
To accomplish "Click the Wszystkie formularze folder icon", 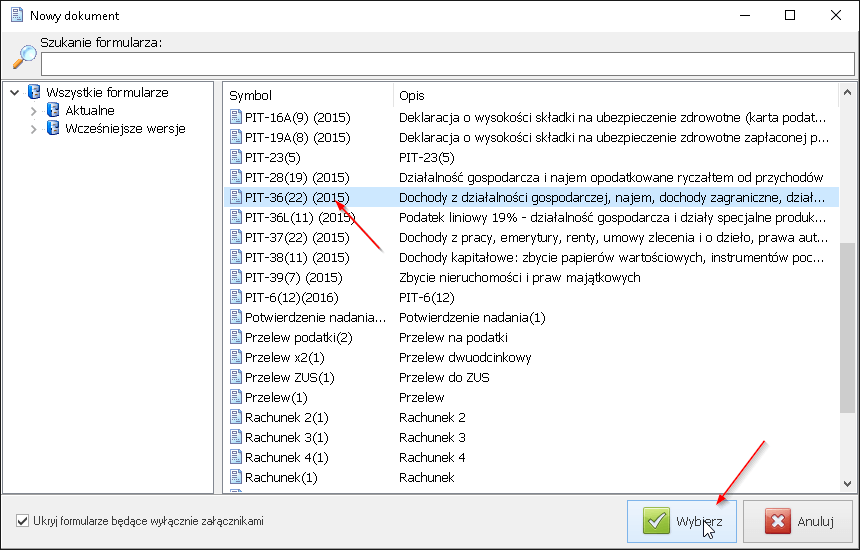I will pos(34,93).
